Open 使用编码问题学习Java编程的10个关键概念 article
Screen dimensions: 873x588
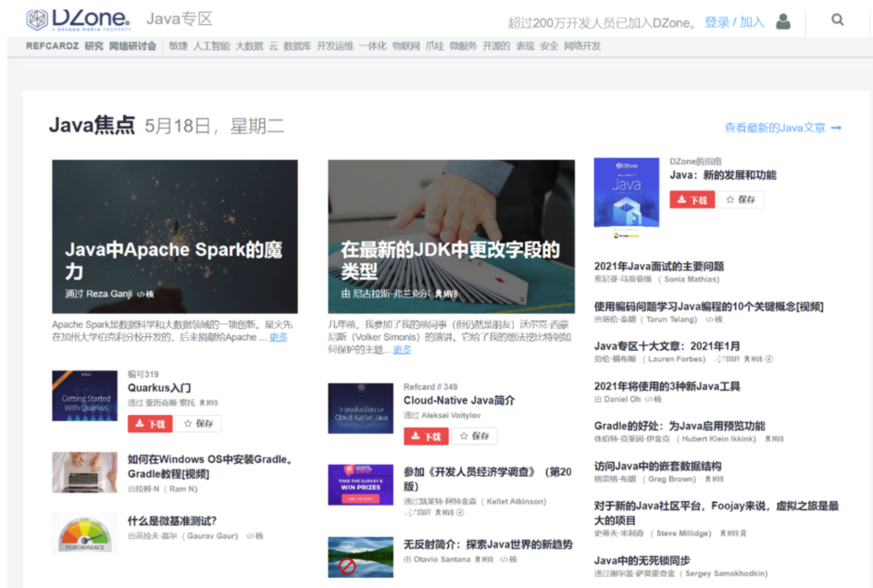tap(708, 307)
